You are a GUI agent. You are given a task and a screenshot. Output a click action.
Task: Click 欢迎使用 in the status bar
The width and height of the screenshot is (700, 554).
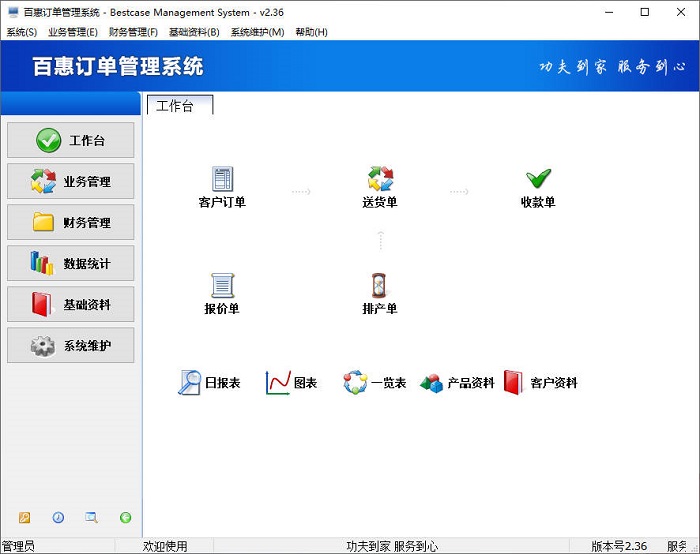tap(165, 546)
